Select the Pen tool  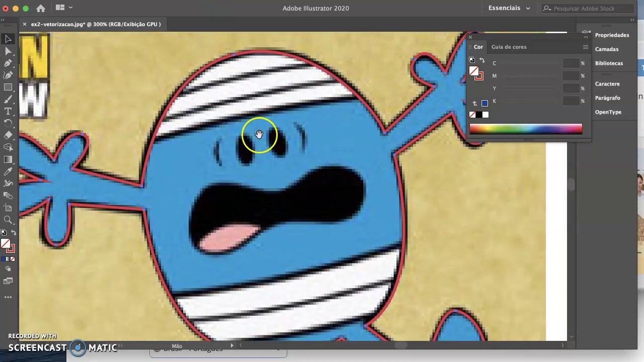point(8,63)
